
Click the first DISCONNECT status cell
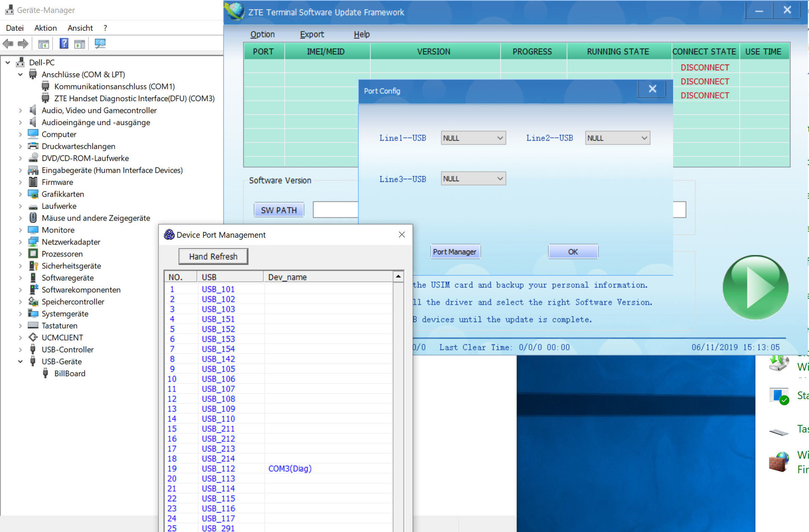tap(705, 67)
